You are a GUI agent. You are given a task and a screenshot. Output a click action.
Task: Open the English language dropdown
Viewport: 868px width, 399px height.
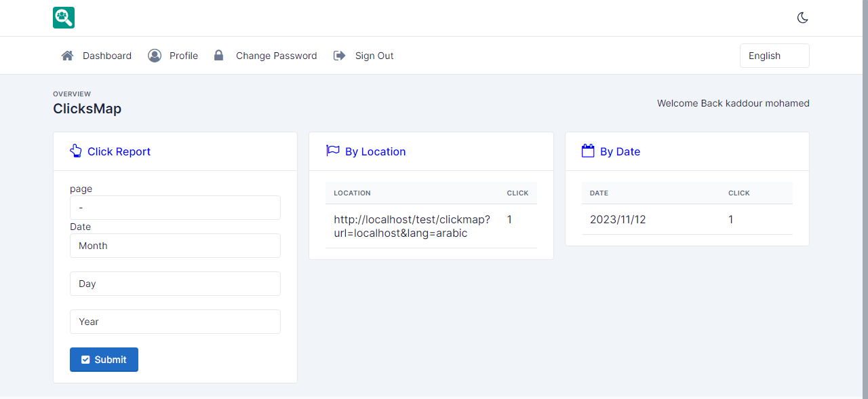[x=774, y=56]
